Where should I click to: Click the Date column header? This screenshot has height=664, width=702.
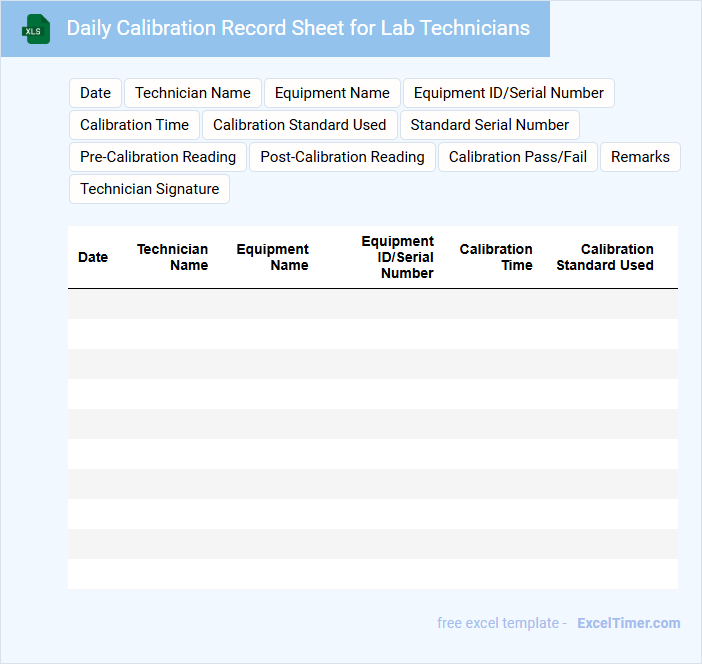click(x=93, y=257)
